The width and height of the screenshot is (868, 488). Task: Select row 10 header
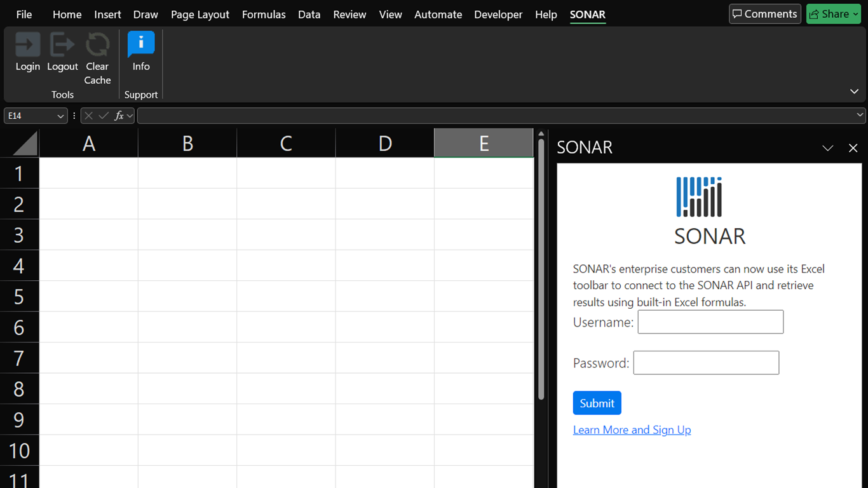pos(19,451)
